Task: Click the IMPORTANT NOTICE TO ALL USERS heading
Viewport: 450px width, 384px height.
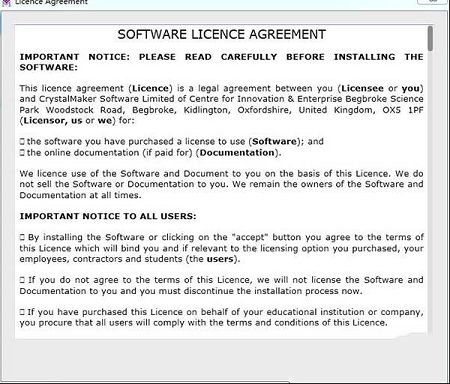Action: tap(108, 216)
